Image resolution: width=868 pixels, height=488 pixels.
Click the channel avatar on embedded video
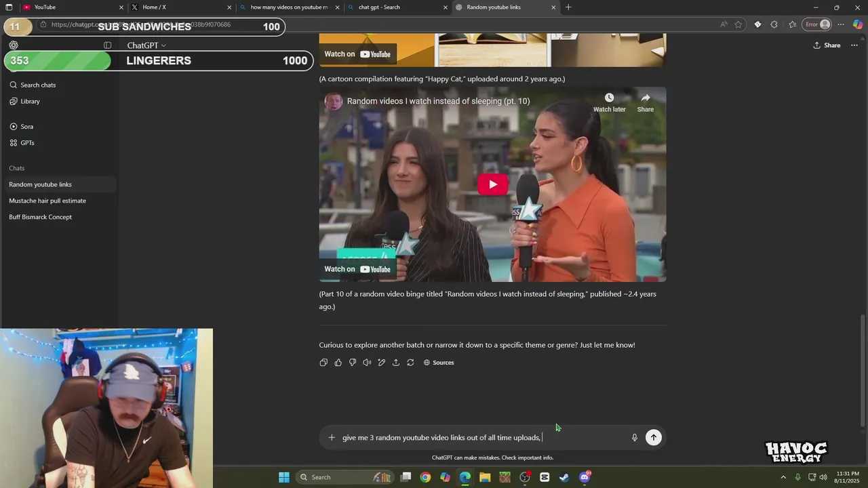pos(333,102)
